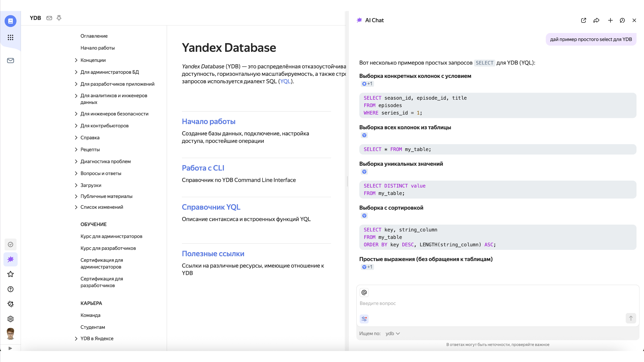Select 'Загрузки' navigation item
This screenshot has width=644, height=362.
coord(91,185)
